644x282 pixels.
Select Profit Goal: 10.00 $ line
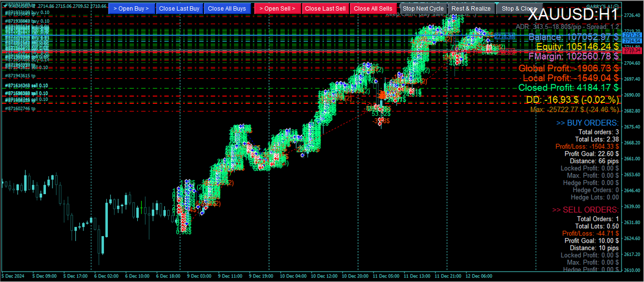point(592,241)
